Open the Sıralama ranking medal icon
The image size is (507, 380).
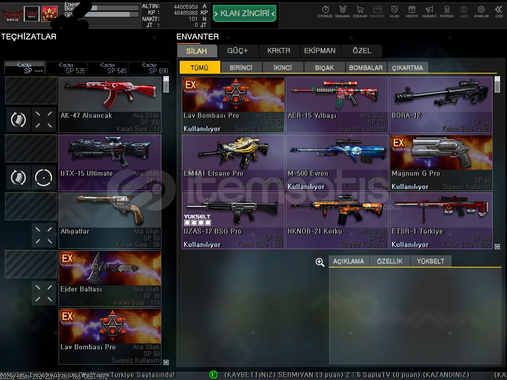(342, 11)
